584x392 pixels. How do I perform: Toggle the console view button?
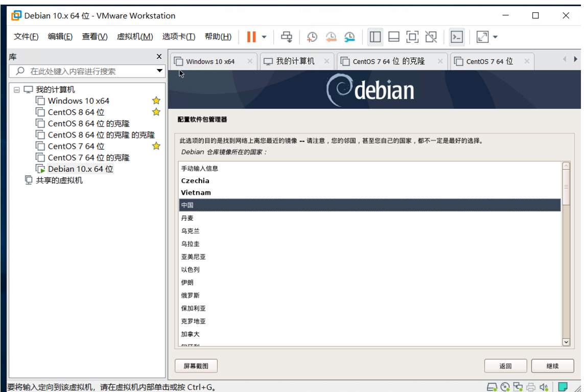tap(456, 37)
